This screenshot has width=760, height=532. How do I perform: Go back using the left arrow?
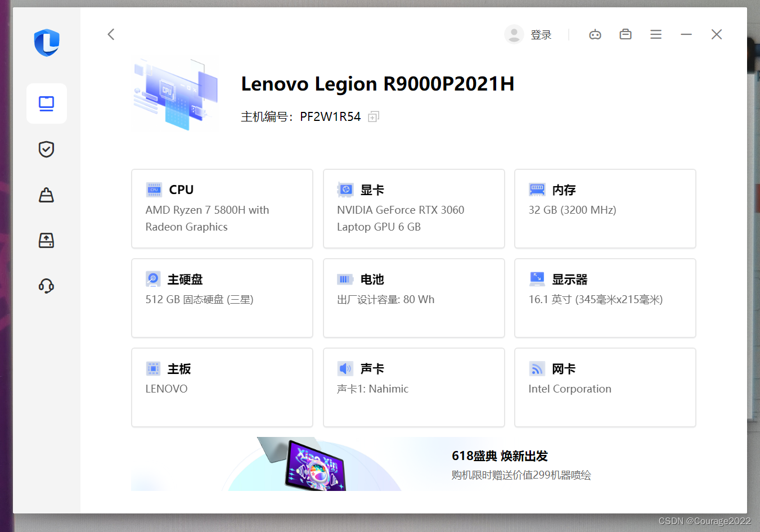pyautogui.click(x=111, y=34)
